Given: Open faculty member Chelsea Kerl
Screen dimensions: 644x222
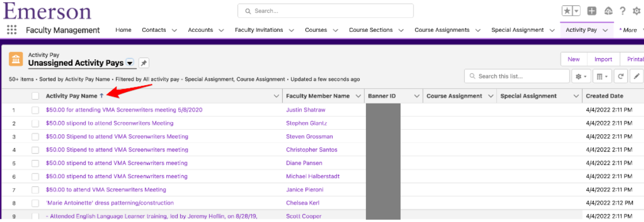Looking at the screenshot, I should pos(303,203).
